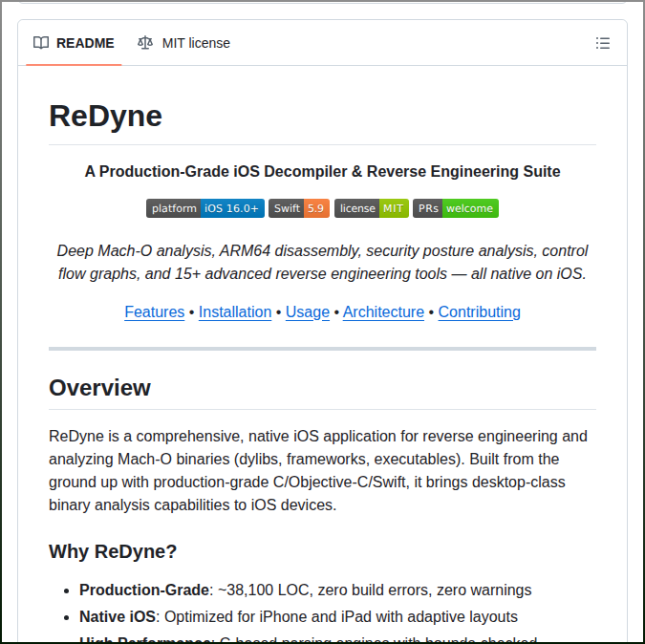
Task: Open the README tab
Action: (x=74, y=43)
